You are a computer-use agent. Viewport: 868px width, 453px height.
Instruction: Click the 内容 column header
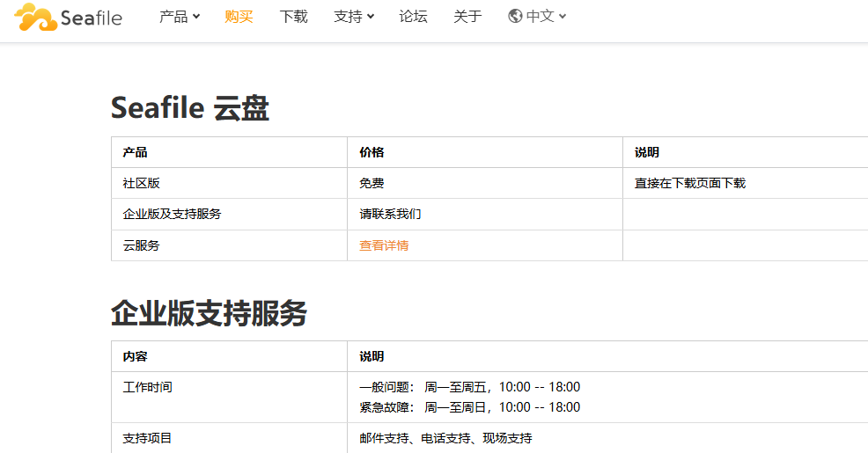click(229, 356)
